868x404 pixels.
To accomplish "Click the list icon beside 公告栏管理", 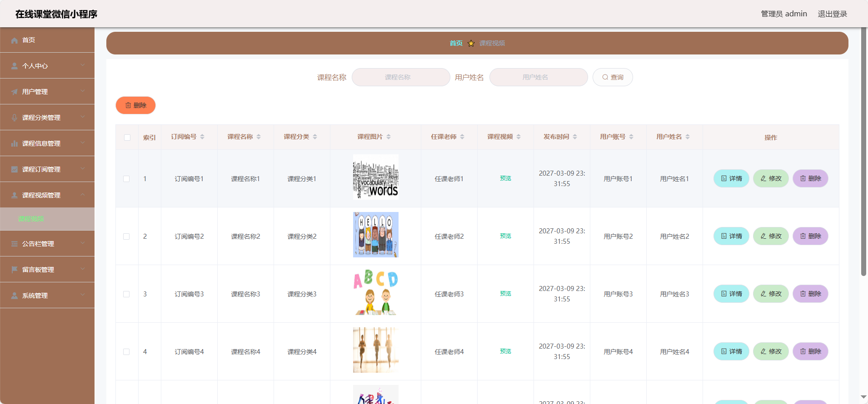I will point(15,244).
